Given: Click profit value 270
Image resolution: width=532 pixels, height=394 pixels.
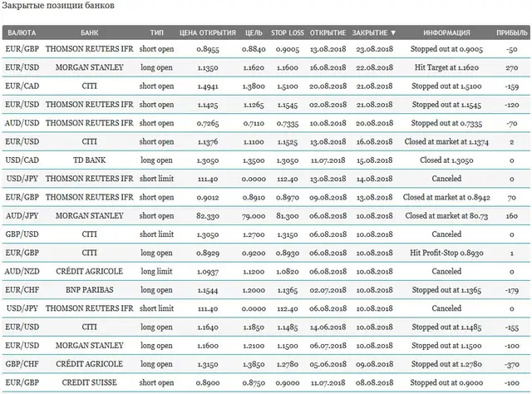Looking at the screenshot, I should [512, 68].
